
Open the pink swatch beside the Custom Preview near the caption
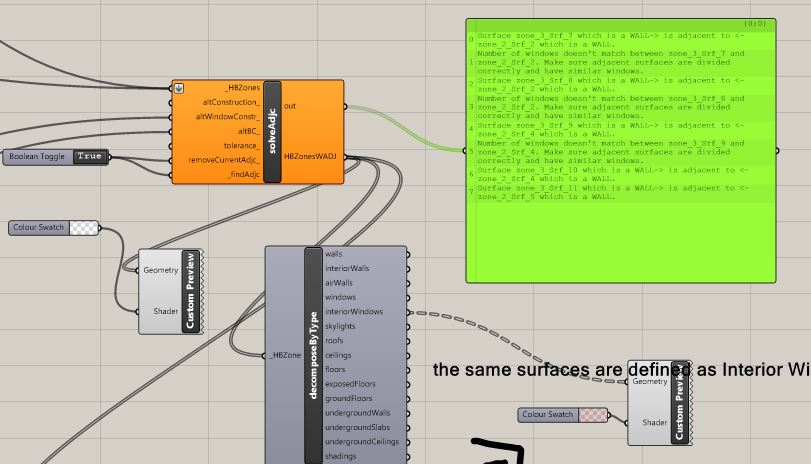(x=593, y=415)
